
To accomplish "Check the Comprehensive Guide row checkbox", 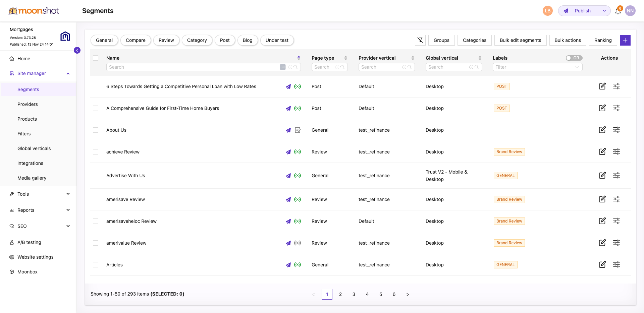I will [x=96, y=108].
